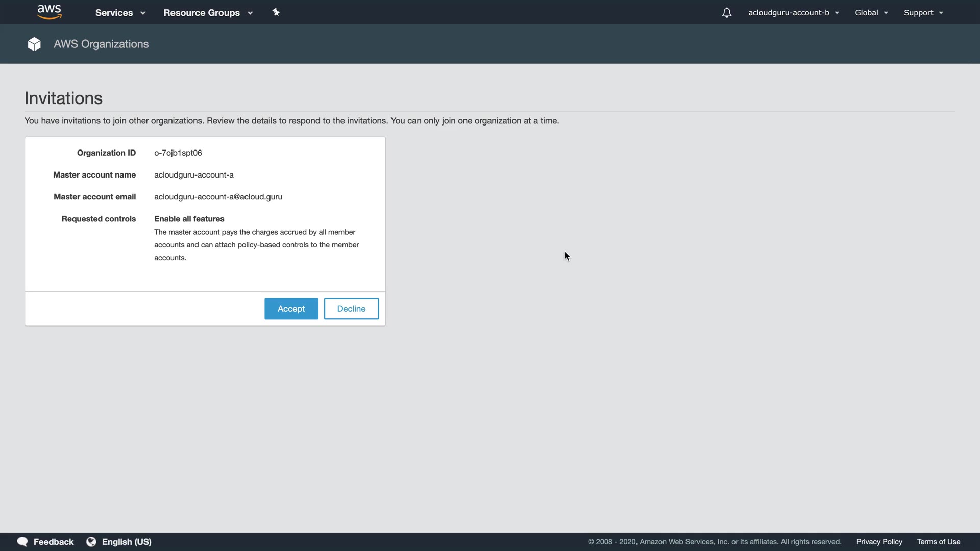Open the notifications bell icon
The width and height of the screenshot is (980, 551).
click(726, 13)
